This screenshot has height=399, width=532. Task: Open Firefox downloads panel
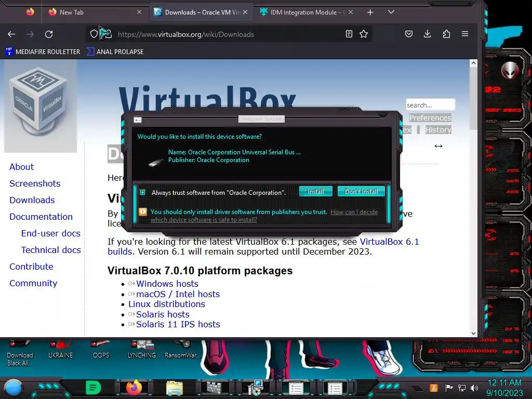(428, 34)
